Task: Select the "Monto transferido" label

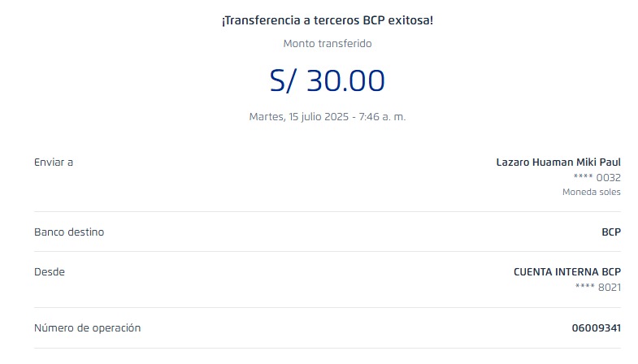Action: pyautogui.click(x=327, y=44)
